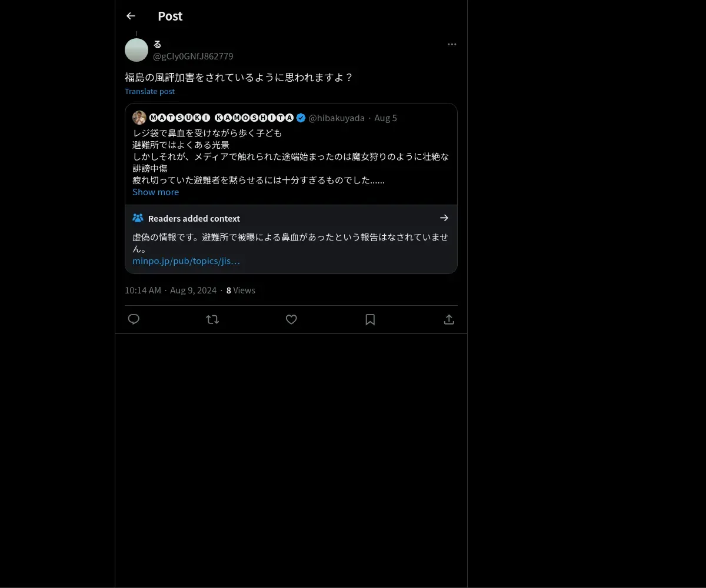Viewport: 706px width, 588px height.
Task: Share the post using the upload icon
Action: click(449, 319)
